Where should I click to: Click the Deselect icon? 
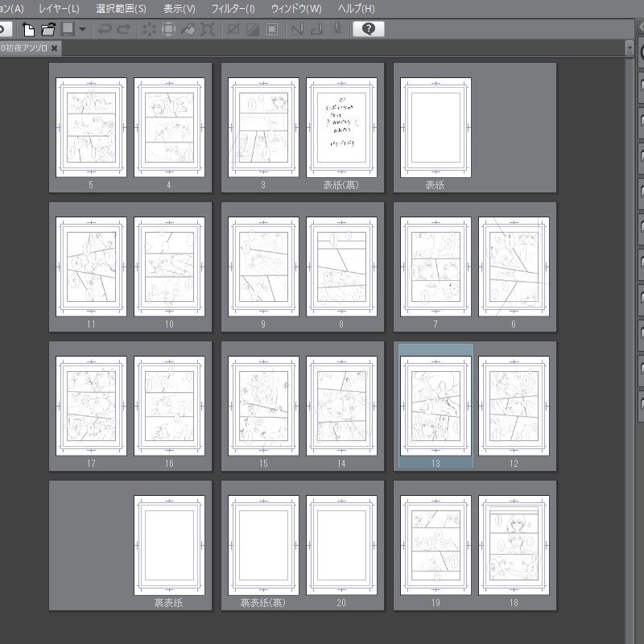pyautogui.click(x=233, y=29)
